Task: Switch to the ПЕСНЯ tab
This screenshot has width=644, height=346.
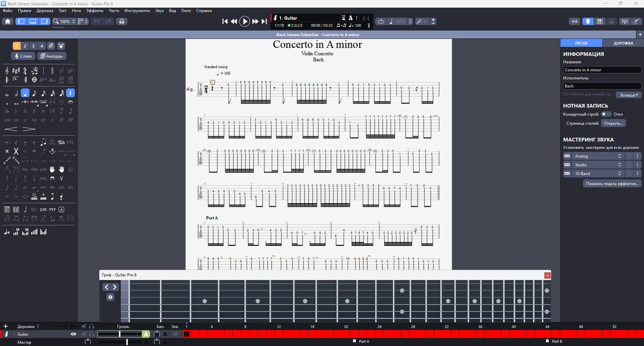Action: tap(581, 43)
